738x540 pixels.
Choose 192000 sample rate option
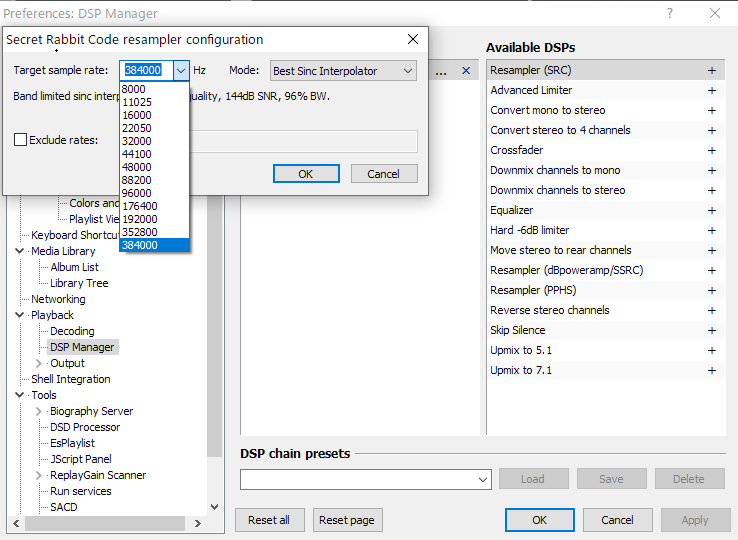(x=154, y=219)
